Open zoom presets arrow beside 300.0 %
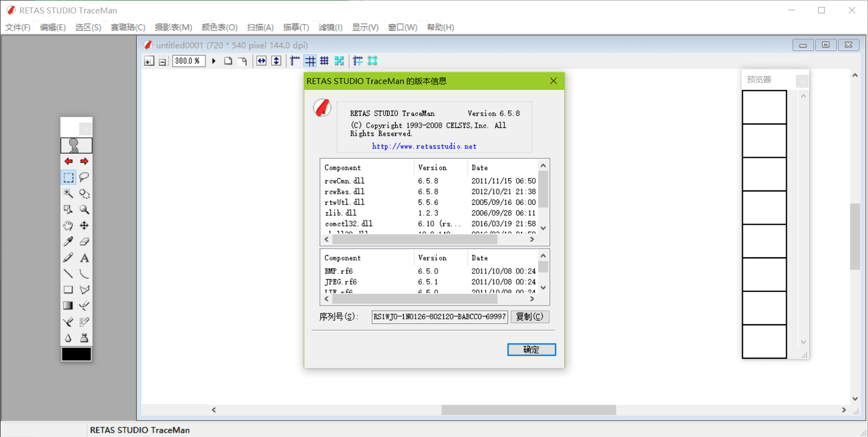Image resolution: width=868 pixels, height=437 pixels. pyautogui.click(x=214, y=61)
